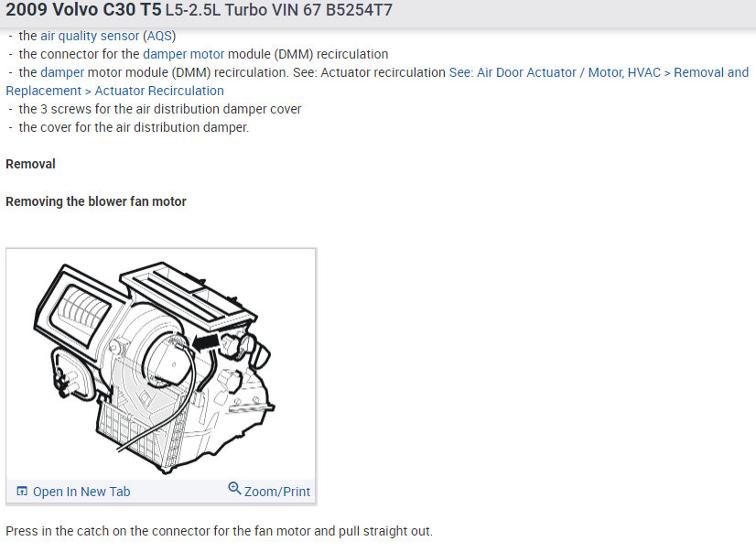Click the 'Removing the blower fan motor' heading
The image size is (756, 552).
point(96,201)
